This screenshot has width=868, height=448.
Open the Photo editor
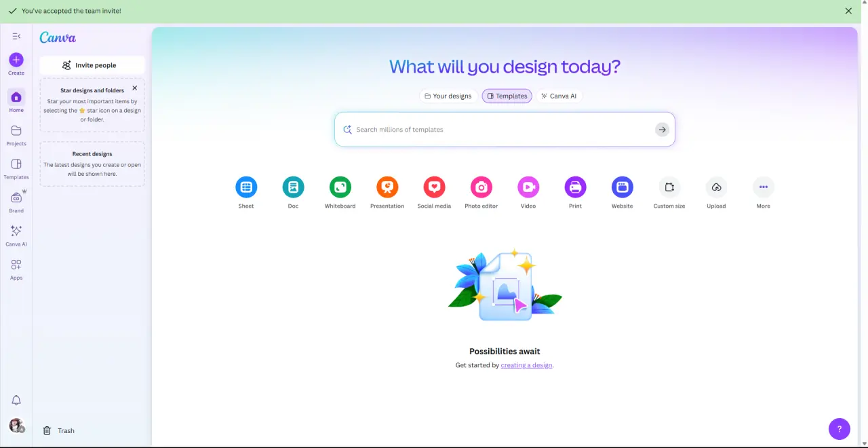tap(481, 192)
